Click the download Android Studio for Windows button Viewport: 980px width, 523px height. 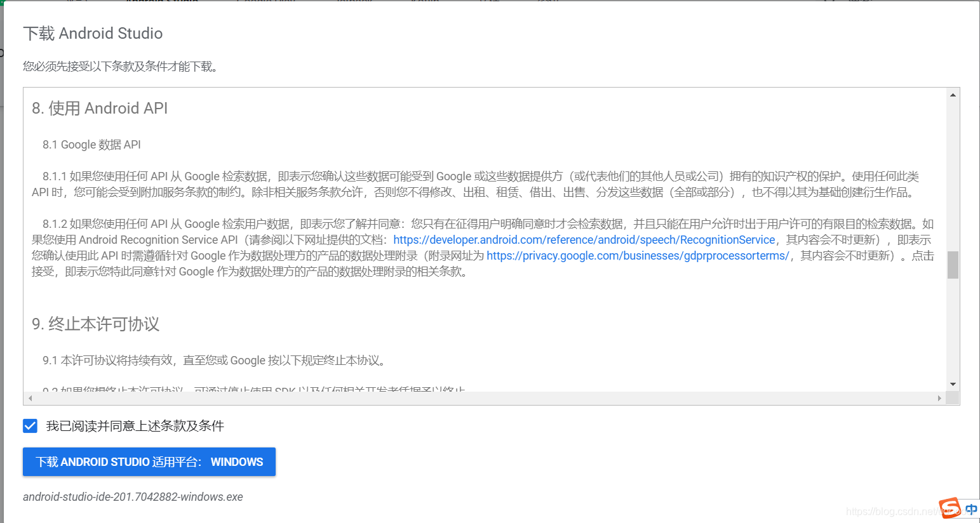coord(149,462)
